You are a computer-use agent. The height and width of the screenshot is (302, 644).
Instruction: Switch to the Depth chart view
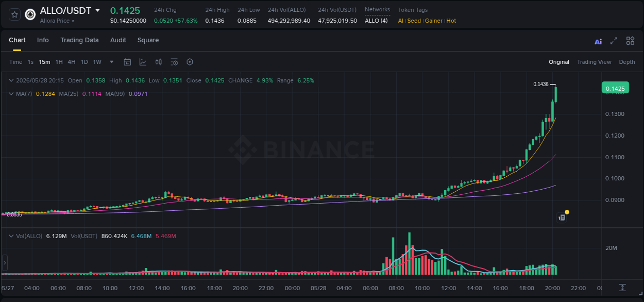(627, 62)
